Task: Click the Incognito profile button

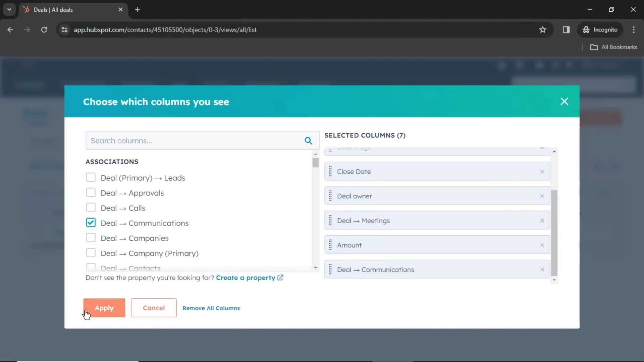Action: click(600, 29)
